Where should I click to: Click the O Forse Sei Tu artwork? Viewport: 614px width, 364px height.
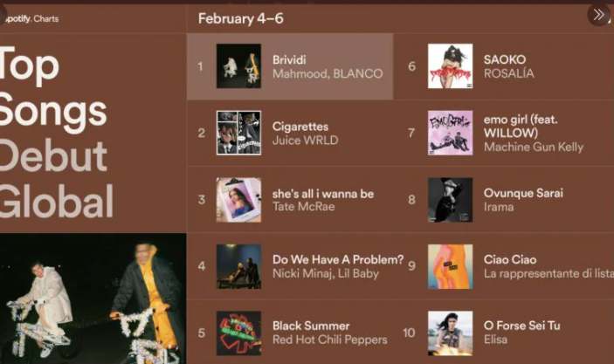click(x=450, y=333)
